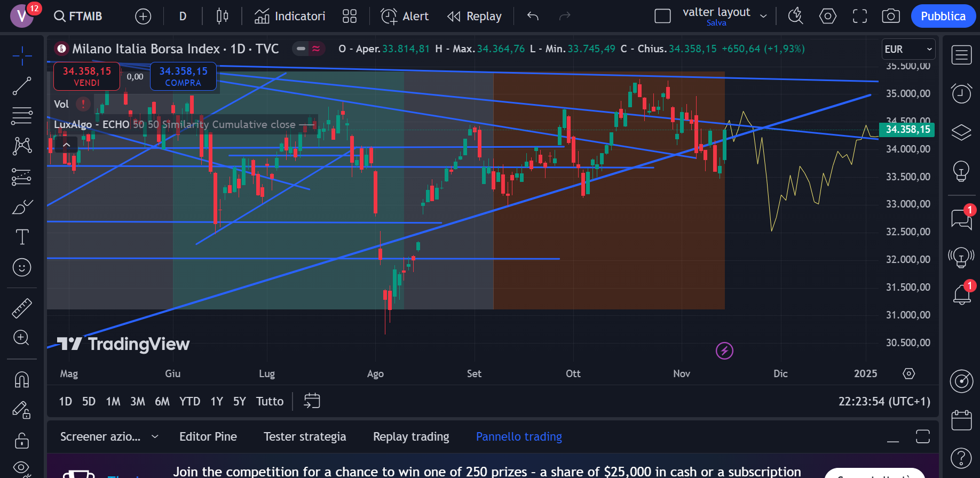The width and height of the screenshot is (980, 478).
Task: Hide all drawings with eye icon
Action: (22, 468)
